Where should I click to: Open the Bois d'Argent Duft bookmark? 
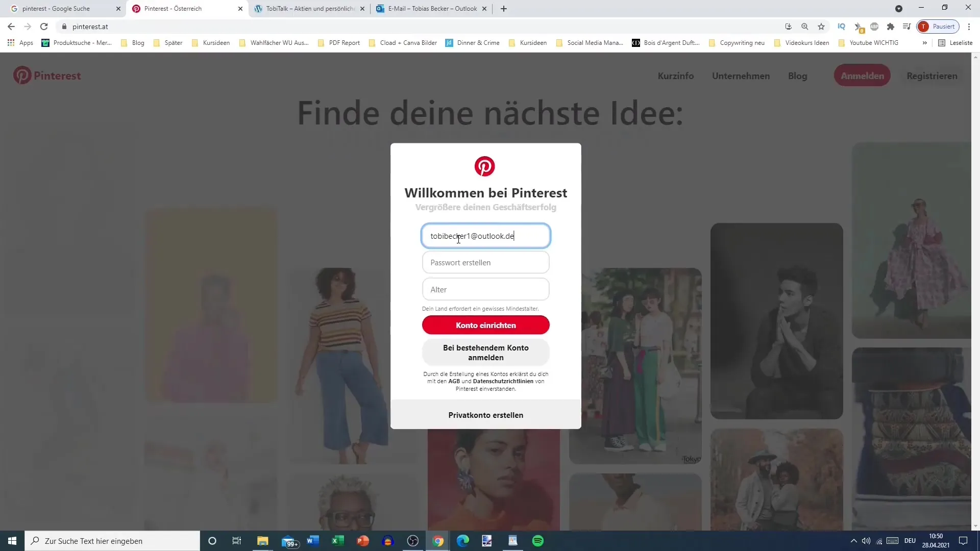click(x=666, y=43)
